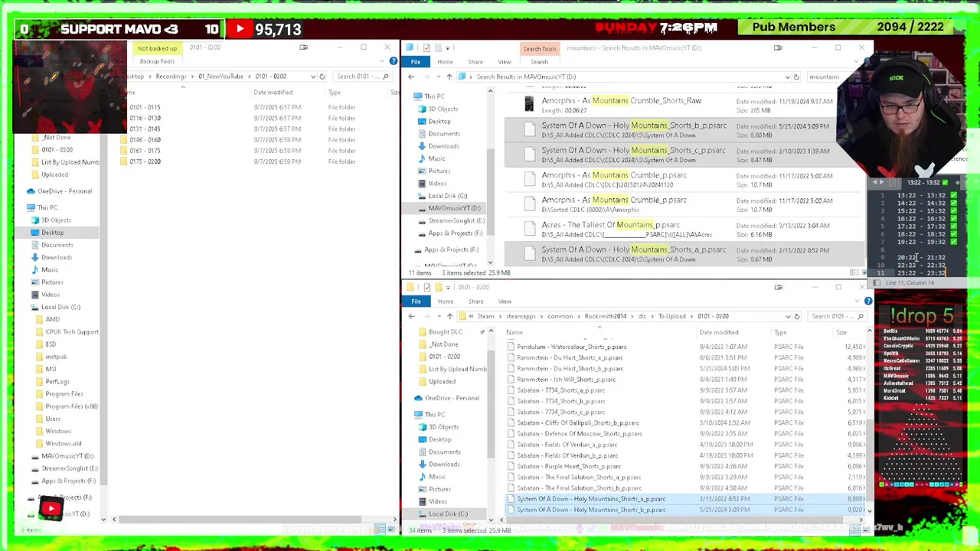Viewport: 980px width, 551px height.
Task: Sort by Name column in bottom window
Action: pos(514,332)
